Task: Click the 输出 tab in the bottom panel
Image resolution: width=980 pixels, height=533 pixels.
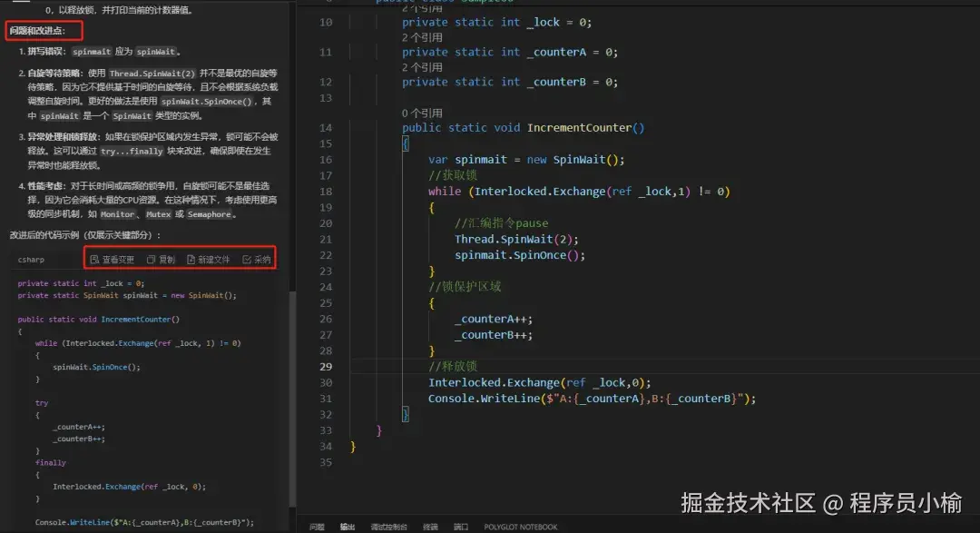Action: click(347, 526)
